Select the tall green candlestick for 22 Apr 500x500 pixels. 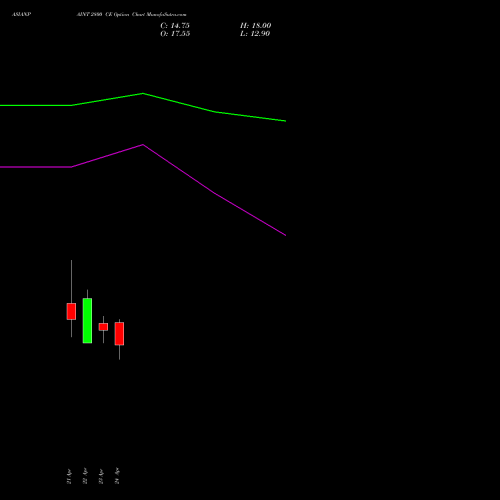point(87,320)
